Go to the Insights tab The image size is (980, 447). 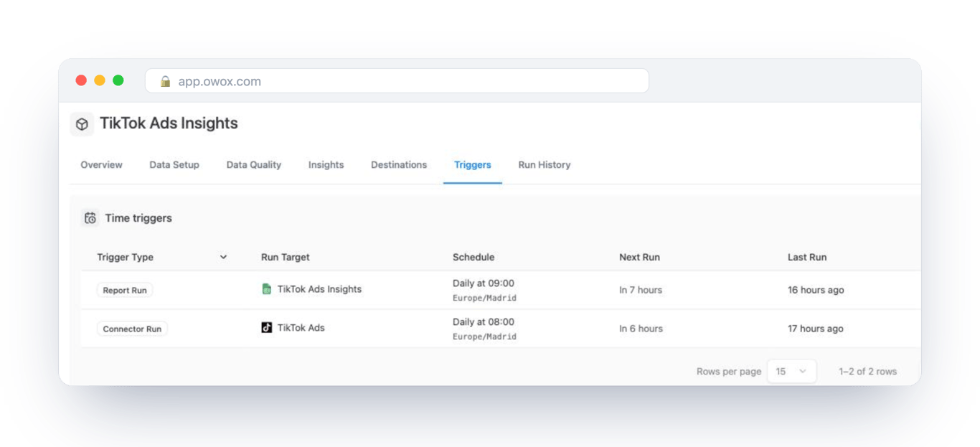click(x=326, y=165)
